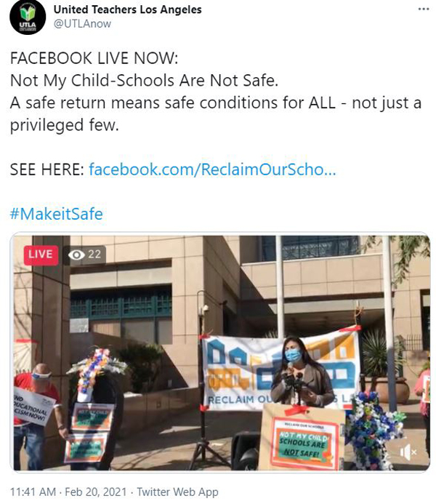Click the Reclaim Our Schools banner in video
Screen dimensions: 436x504
coord(281,372)
